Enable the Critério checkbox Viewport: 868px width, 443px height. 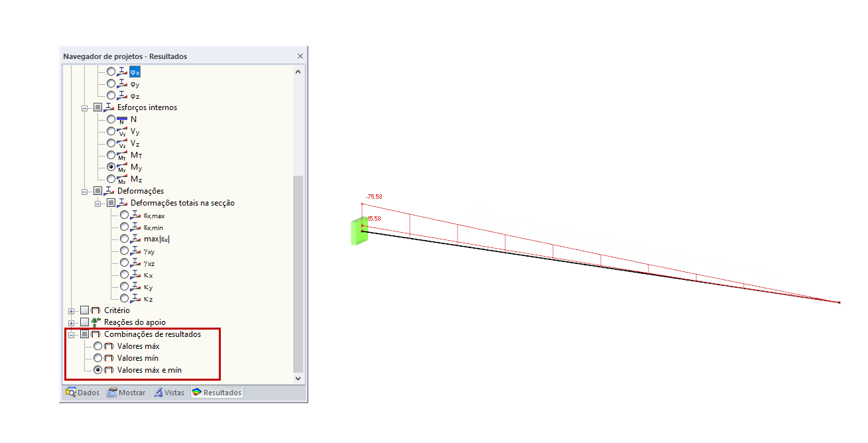click(84, 310)
